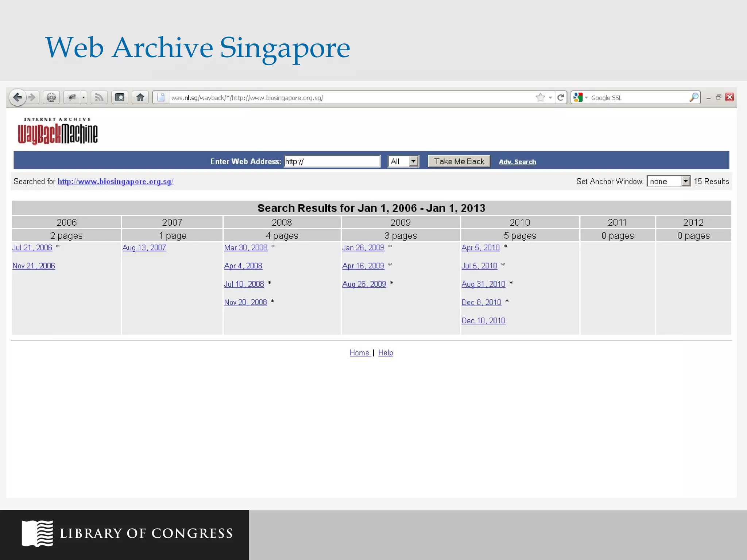
Task: Bookmark this page with star icon
Action: (540, 97)
